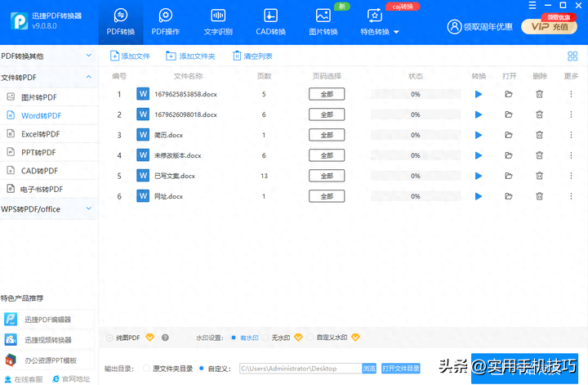Switch to the CAD转换 tab
Viewport: 588px width, 385px height.
pyautogui.click(x=271, y=23)
